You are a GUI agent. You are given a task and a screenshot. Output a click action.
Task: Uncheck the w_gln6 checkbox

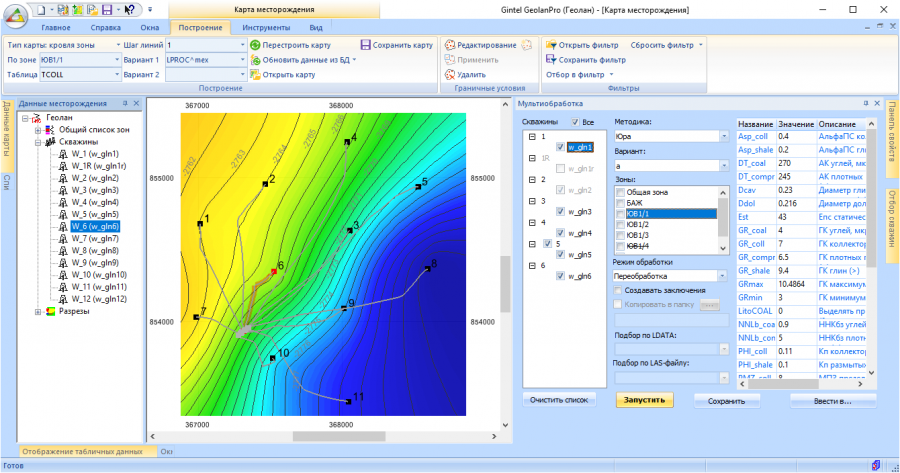click(560, 276)
